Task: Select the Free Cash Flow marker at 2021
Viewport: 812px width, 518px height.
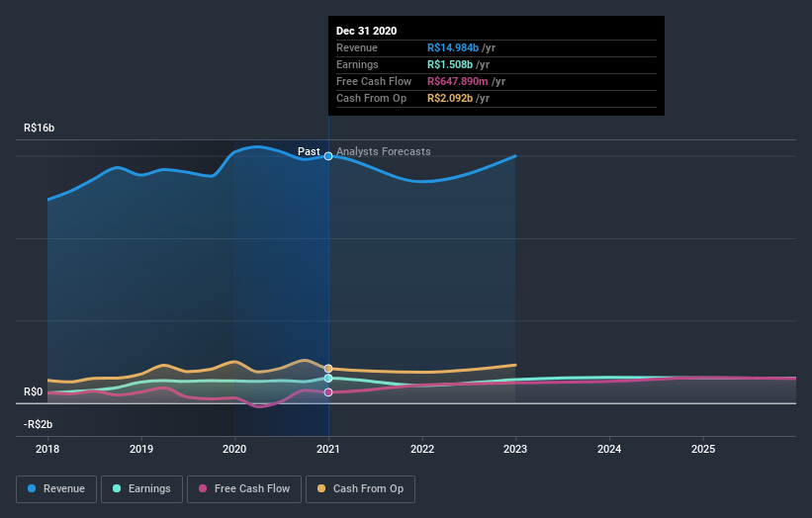Action: pos(328,392)
